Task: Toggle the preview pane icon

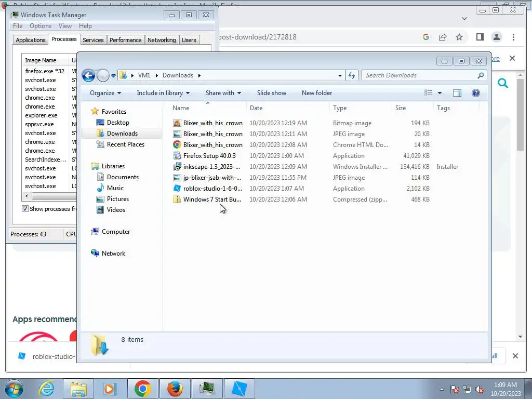Action: pyautogui.click(x=457, y=93)
